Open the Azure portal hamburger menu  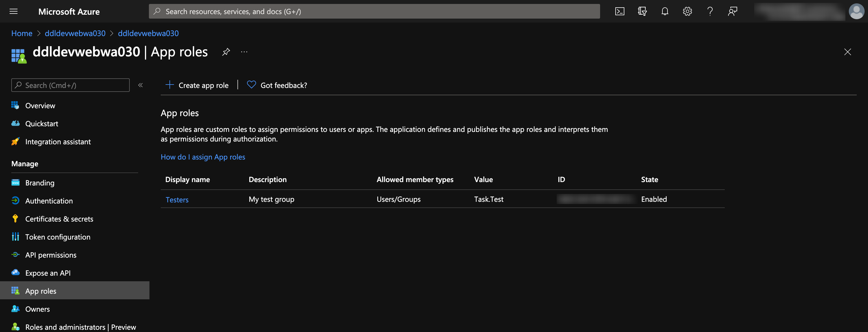click(13, 11)
